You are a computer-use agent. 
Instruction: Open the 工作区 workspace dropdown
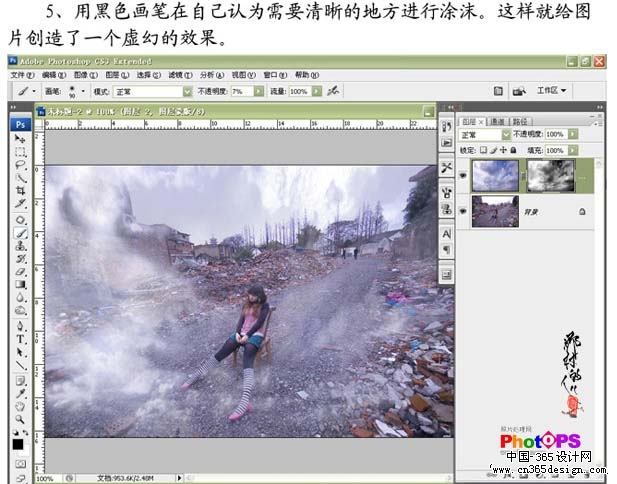pyautogui.click(x=551, y=91)
